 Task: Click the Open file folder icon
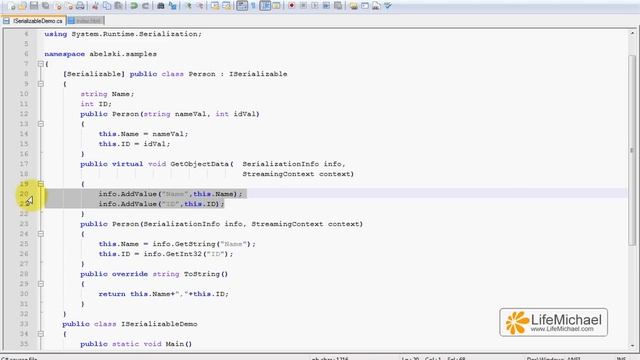tap(22, 6)
